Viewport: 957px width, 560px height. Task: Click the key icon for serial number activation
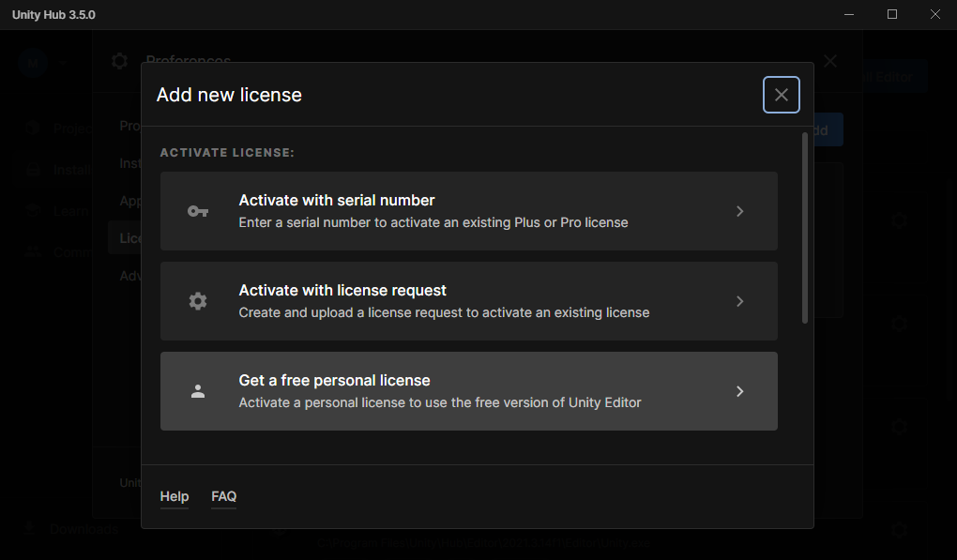(197, 211)
